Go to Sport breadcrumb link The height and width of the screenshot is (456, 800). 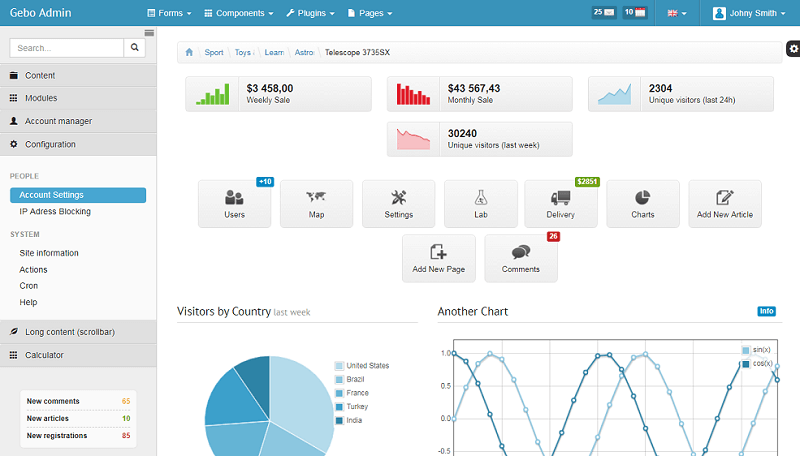214,52
